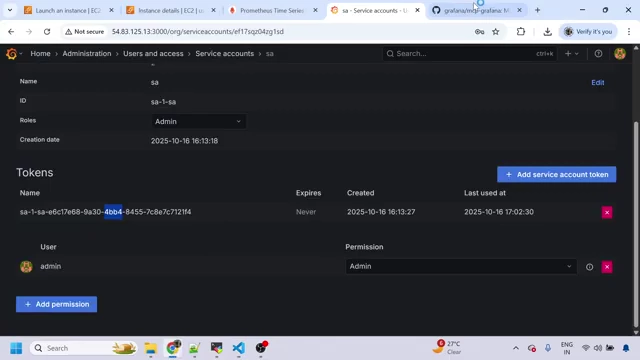
Task: Click the Created date 2025-10-16 16:13:27
Action: tap(381, 212)
